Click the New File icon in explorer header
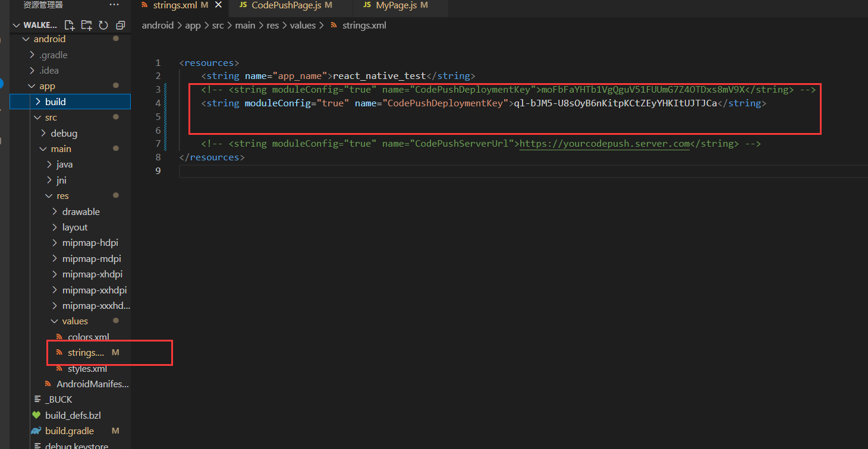Viewport: 868px width, 449px height. pyautogui.click(x=70, y=25)
